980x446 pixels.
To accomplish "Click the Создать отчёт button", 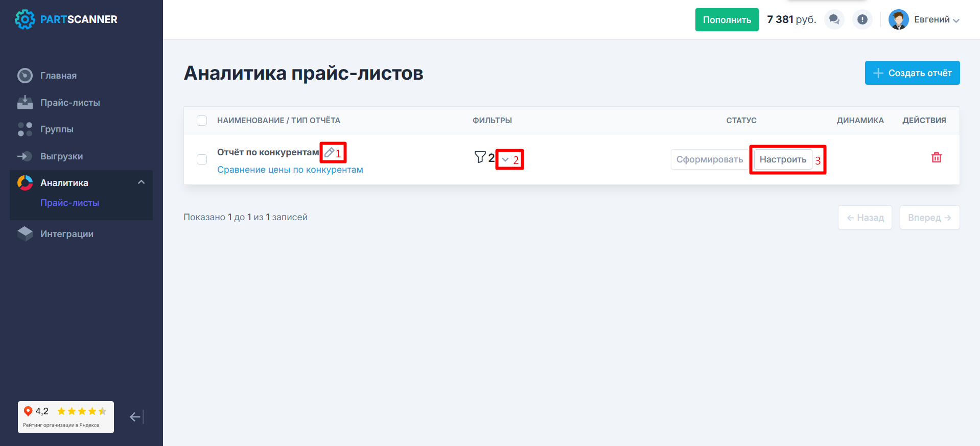I will (912, 73).
